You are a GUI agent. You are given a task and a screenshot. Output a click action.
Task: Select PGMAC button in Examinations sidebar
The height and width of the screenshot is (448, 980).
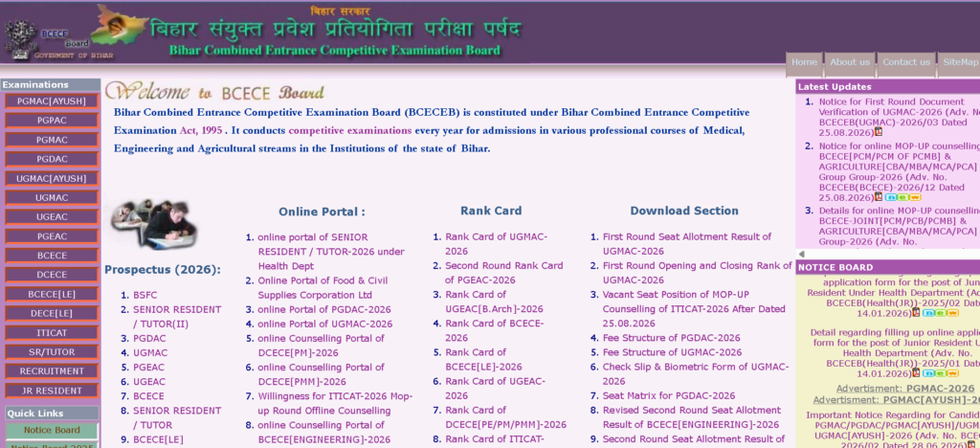[x=52, y=140]
